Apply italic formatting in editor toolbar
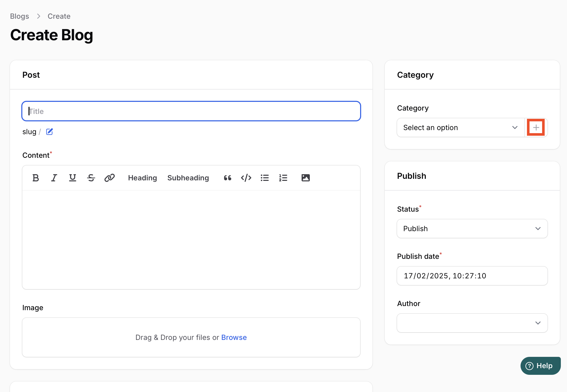 (x=54, y=178)
